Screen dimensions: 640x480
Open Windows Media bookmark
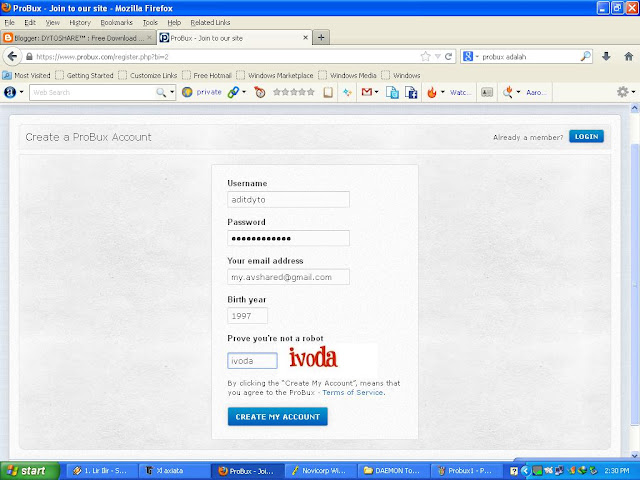pyautogui.click(x=348, y=75)
